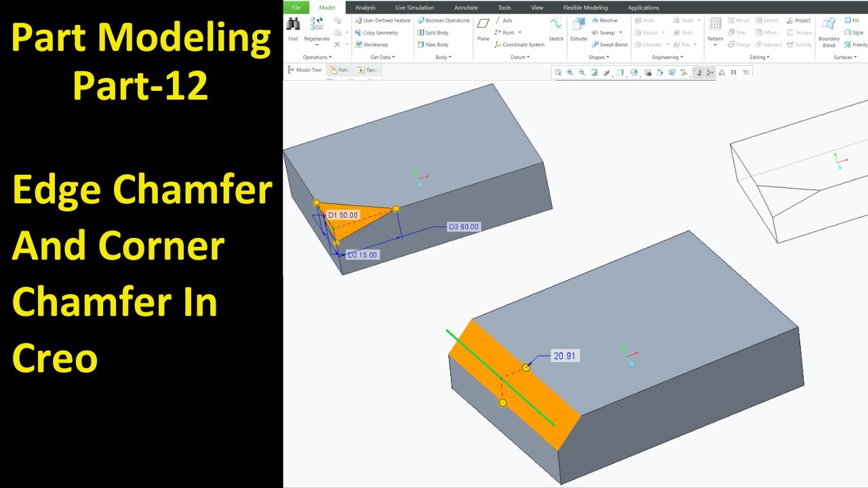The image size is (868, 488).
Task: Select the datum Axis tool
Action: pos(503,20)
